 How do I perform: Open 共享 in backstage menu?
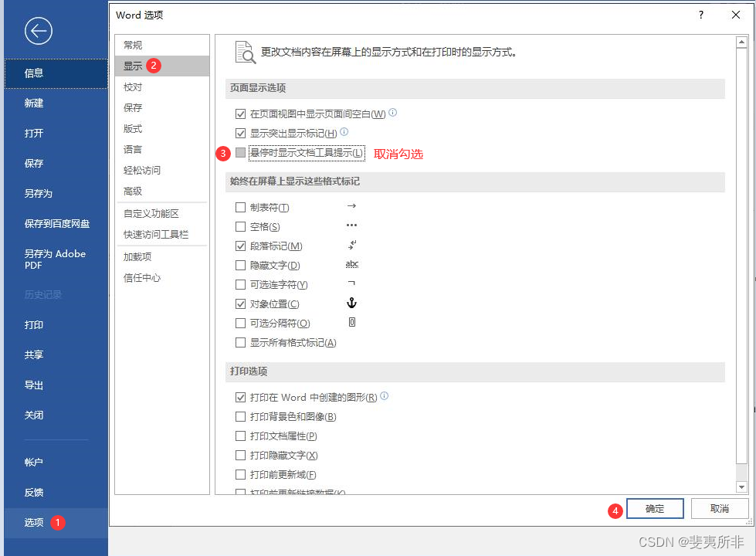56,355
